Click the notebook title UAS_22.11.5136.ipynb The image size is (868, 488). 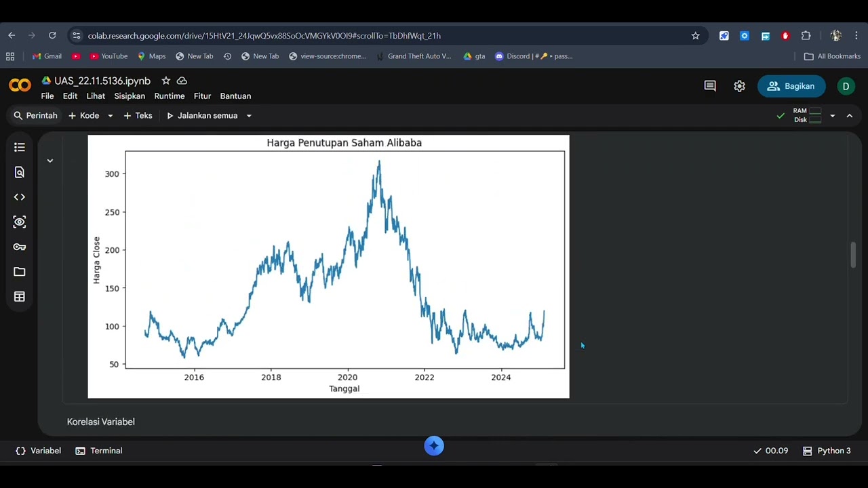[102, 81]
